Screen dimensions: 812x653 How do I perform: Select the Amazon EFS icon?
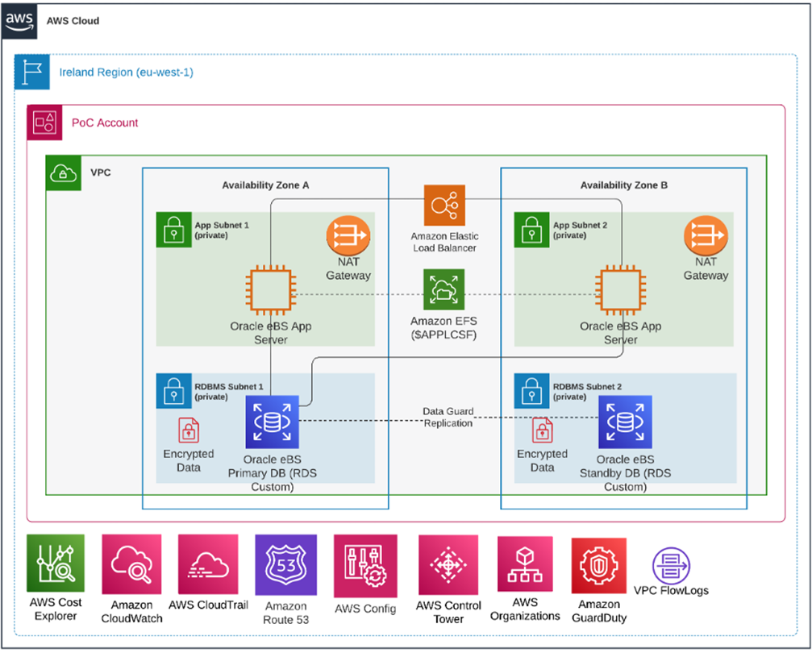pyautogui.click(x=443, y=289)
